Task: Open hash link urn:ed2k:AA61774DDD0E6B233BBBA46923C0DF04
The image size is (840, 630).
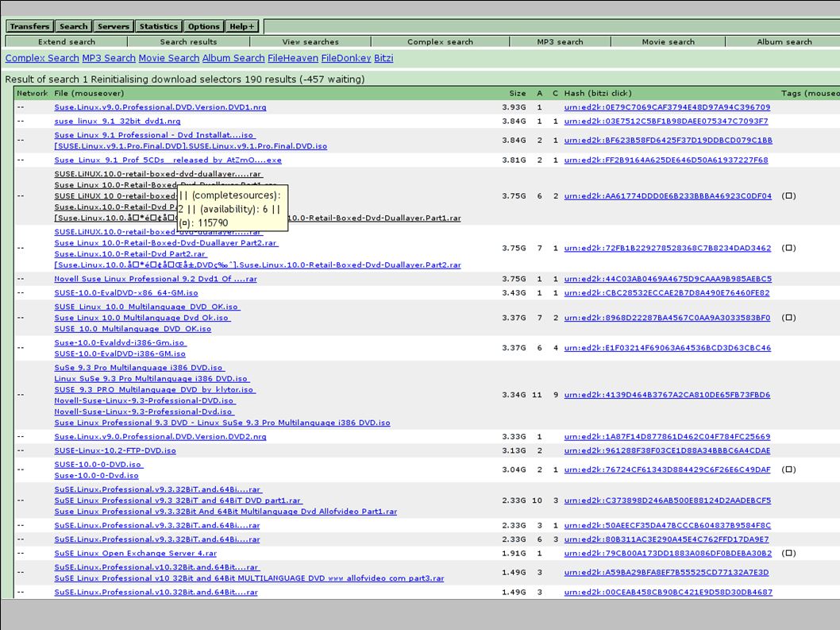Action: click(668, 195)
